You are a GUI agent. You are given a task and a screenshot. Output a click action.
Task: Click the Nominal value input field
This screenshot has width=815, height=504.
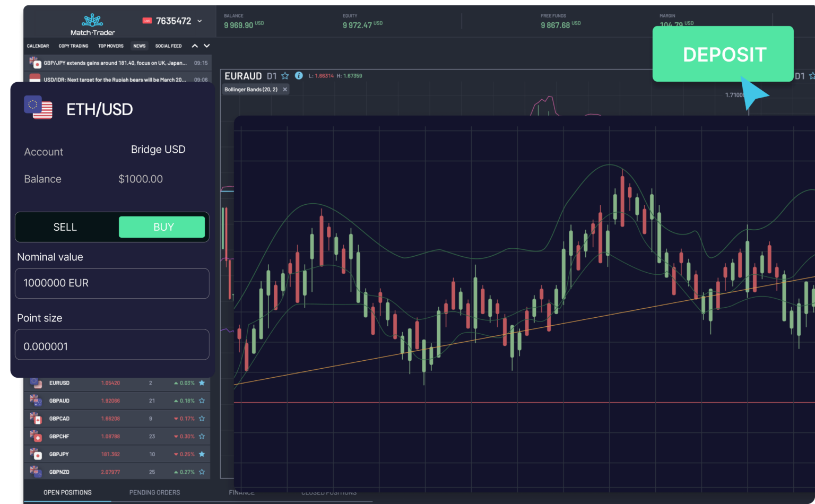click(x=112, y=283)
